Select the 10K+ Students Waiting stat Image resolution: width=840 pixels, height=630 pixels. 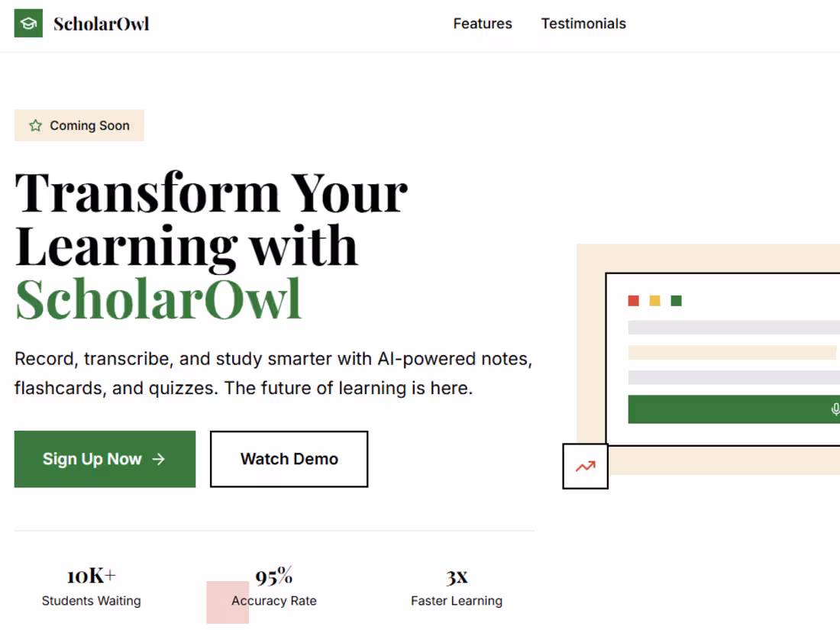coord(91,586)
